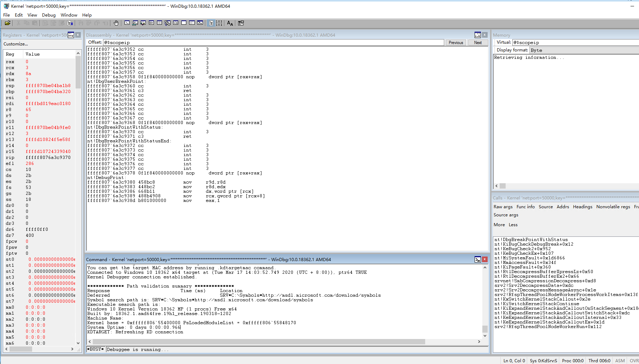Screen dimensions: 639x364
Task: Open the Font dialog toolbar icon
Action: click(x=230, y=23)
